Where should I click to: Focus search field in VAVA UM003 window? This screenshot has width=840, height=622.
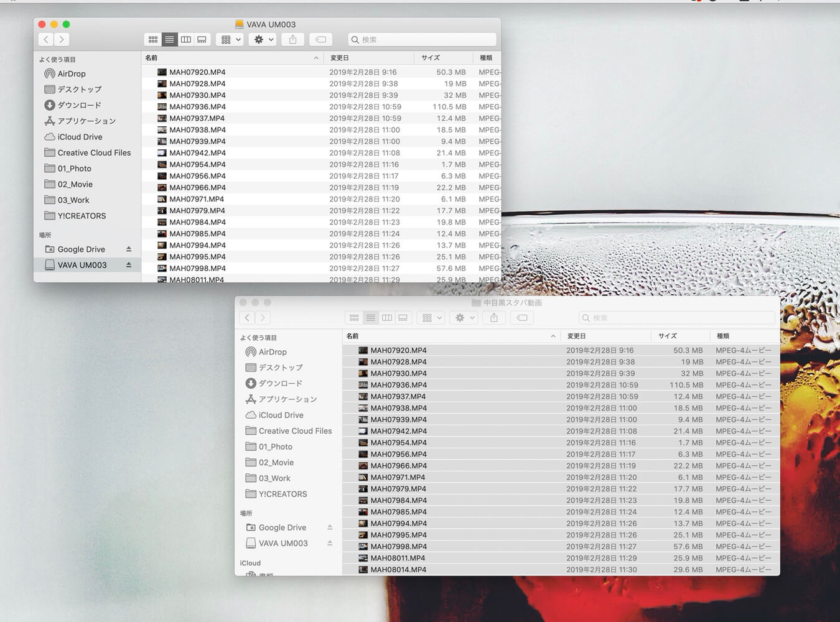pyautogui.click(x=422, y=40)
